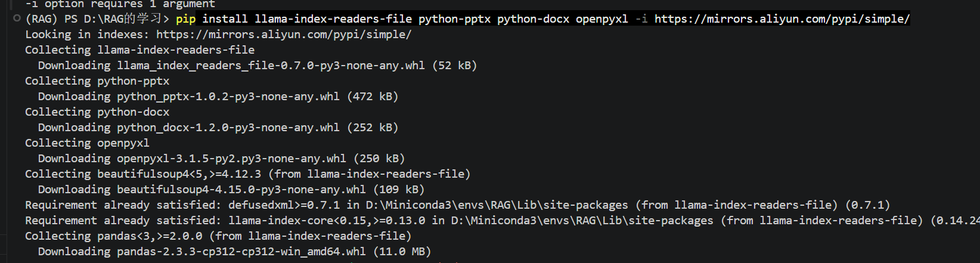This screenshot has width=980, height=263.
Task: Open the 'Looking in indexes' mirror URL
Action: click(x=284, y=35)
